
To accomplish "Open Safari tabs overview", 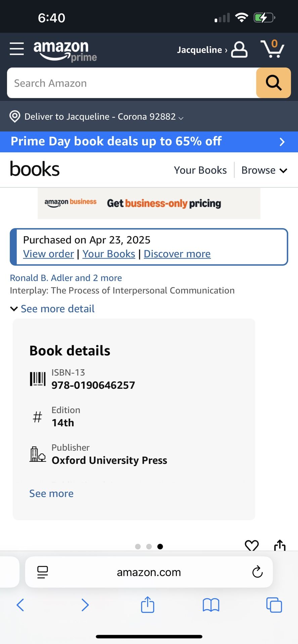I will tap(274, 605).
